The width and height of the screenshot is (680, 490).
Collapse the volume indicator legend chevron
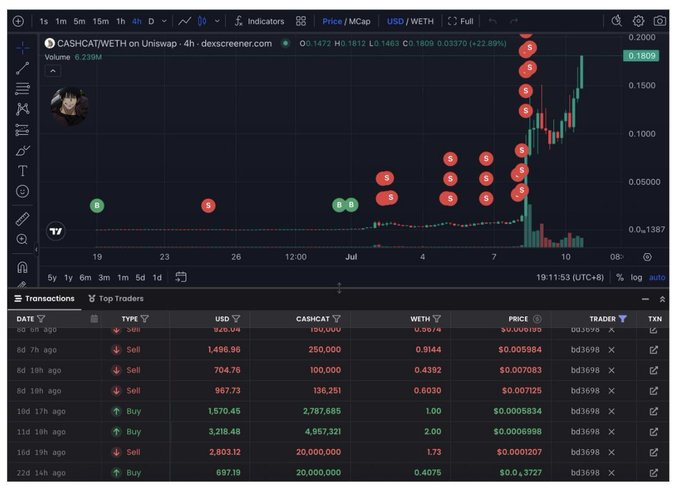pos(53,71)
